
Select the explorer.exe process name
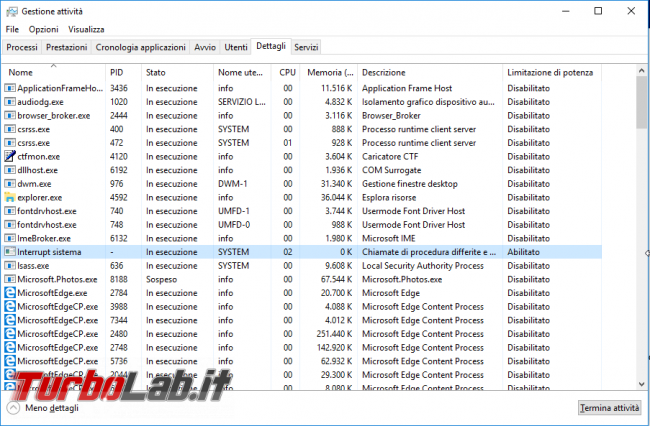pyautogui.click(x=40, y=197)
